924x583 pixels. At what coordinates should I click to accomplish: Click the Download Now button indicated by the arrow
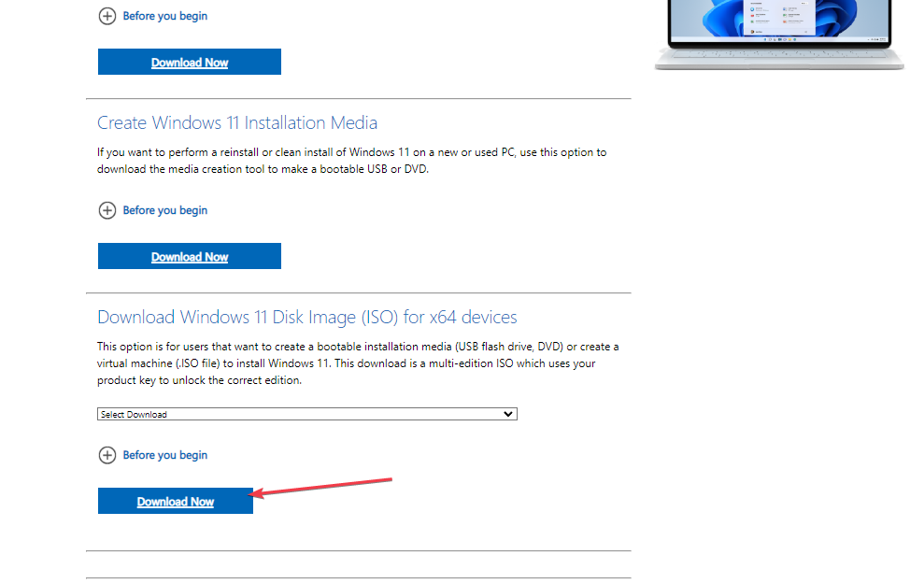tap(175, 501)
